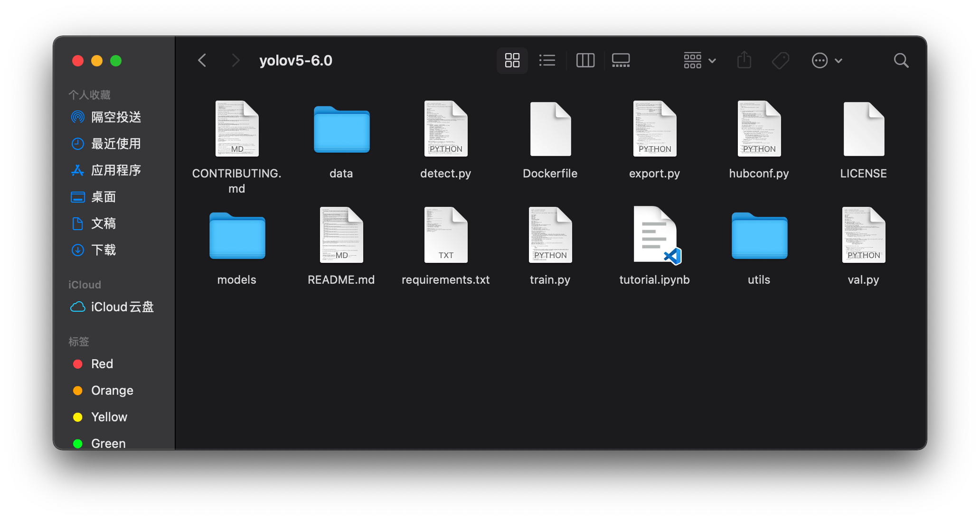Open the grouping options dropdown
980x520 pixels.
(x=698, y=60)
